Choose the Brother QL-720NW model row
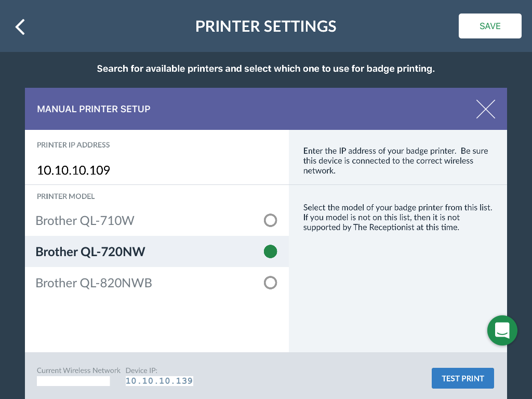The height and width of the screenshot is (399, 532). click(x=157, y=251)
